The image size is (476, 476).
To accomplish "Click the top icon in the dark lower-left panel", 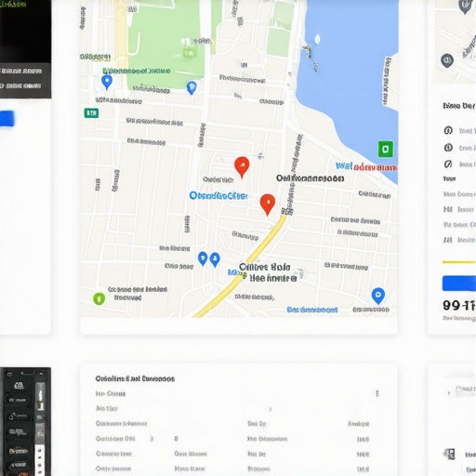I will tap(19, 386).
